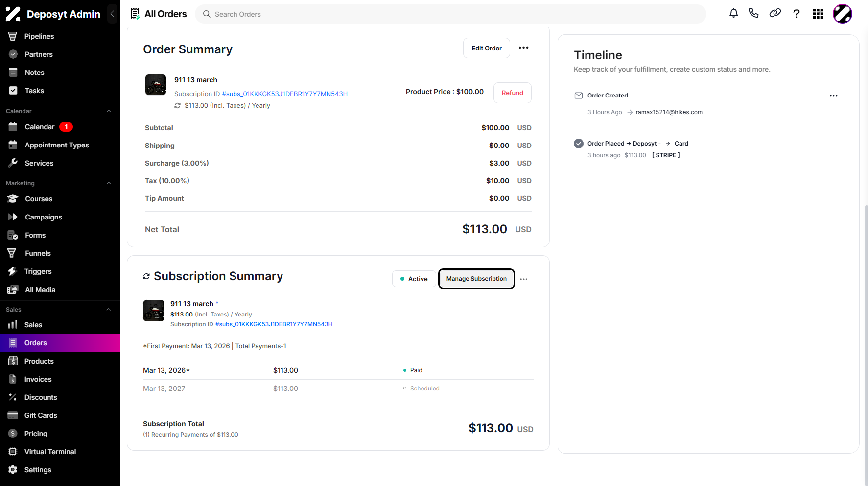
Task: Go to Partners in the sidebar
Action: 60,54
